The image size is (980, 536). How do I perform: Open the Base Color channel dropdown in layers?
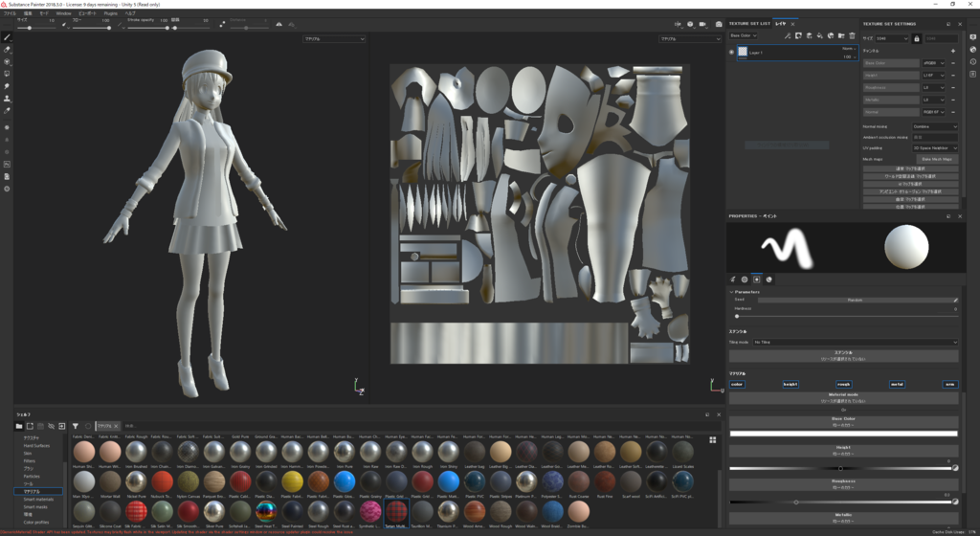(x=744, y=35)
